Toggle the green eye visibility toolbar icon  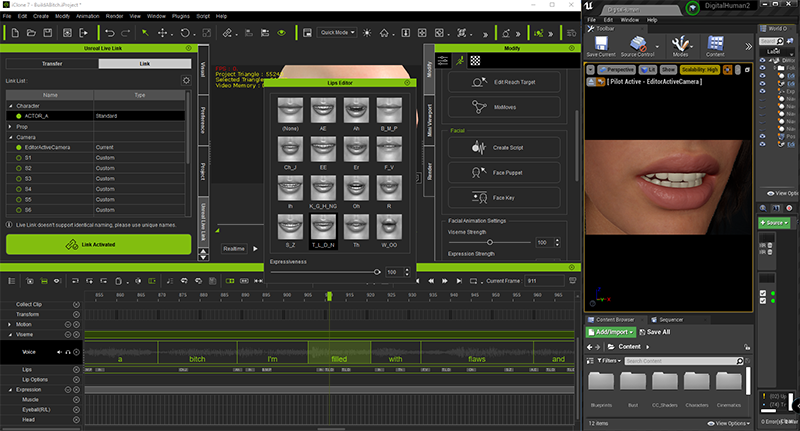pos(281,32)
